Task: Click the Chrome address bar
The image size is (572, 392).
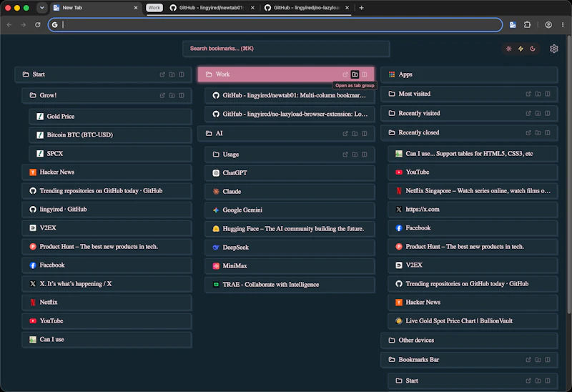Action: tap(275, 25)
